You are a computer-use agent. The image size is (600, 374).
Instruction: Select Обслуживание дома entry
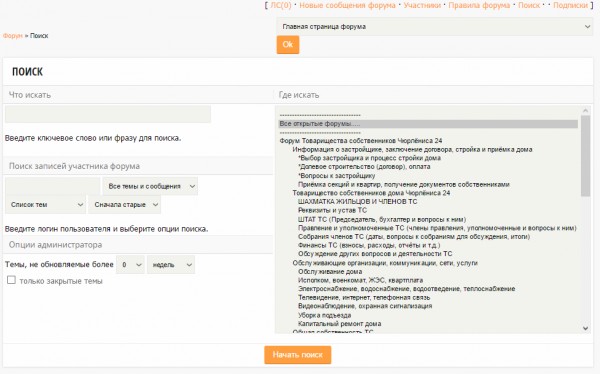[330, 271]
